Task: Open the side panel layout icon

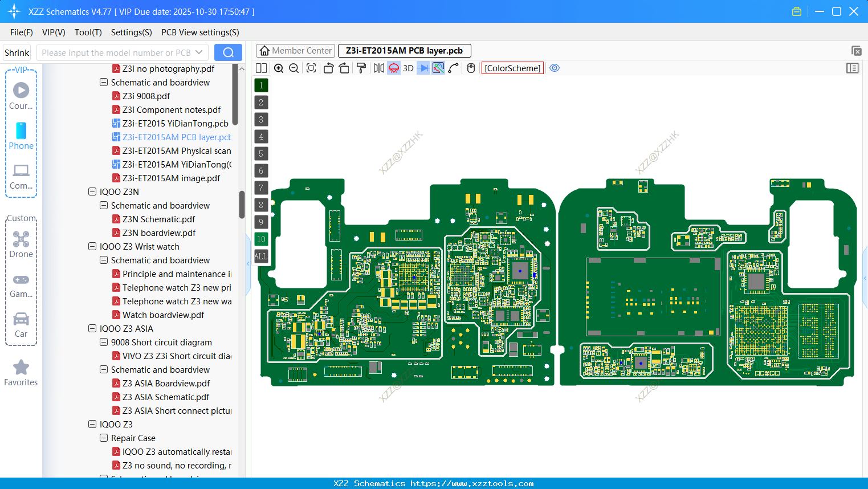Action: (x=853, y=68)
